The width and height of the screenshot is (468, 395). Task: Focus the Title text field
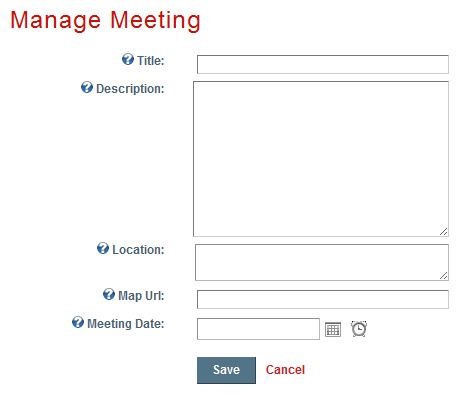tap(323, 64)
